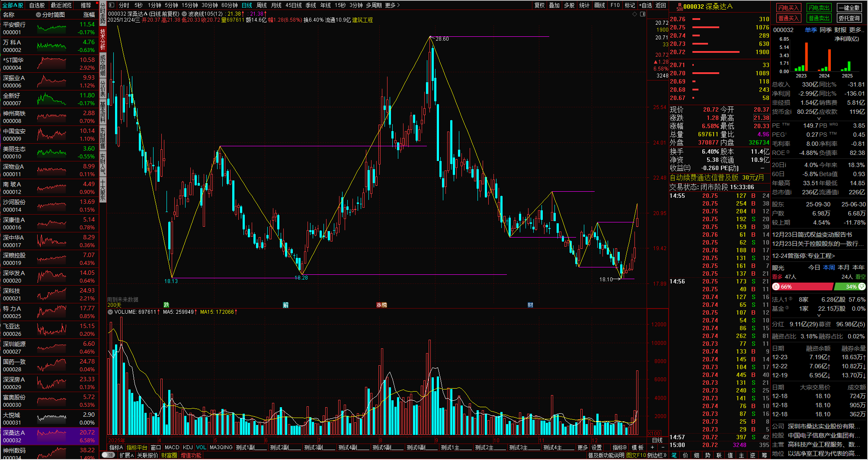The width and height of the screenshot is (868, 460).
Task: Expand 更多 options in financial panel header
Action: pyautogui.click(x=856, y=30)
